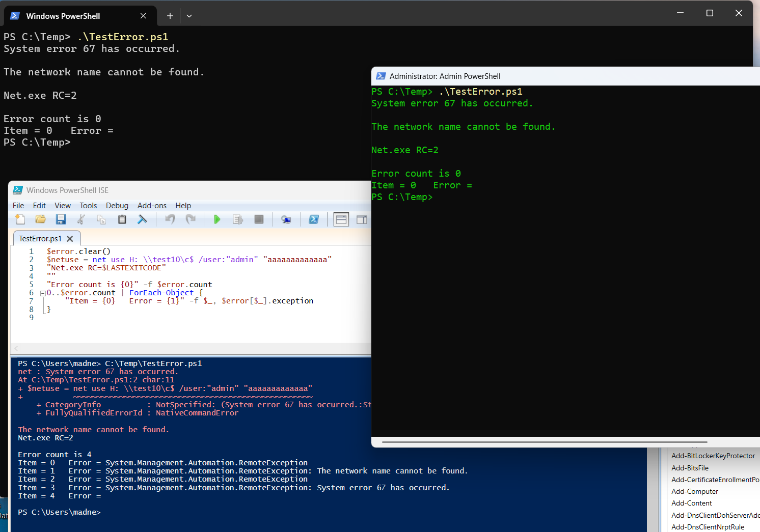Image resolution: width=760 pixels, height=532 pixels.
Task: Click the Copy icon in ISE toolbar
Action: point(101,219)
